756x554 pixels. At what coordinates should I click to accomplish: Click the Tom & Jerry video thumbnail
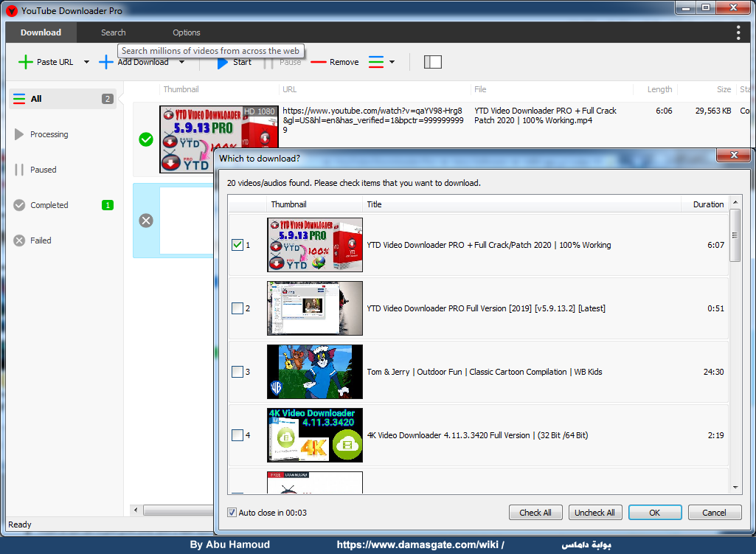click(x=315, y=372)
